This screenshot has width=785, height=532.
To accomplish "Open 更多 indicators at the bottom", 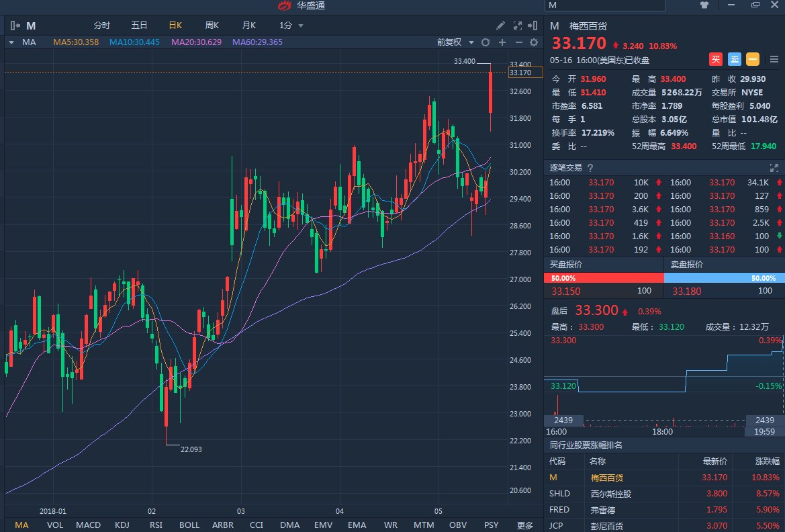I will (525, 525).
